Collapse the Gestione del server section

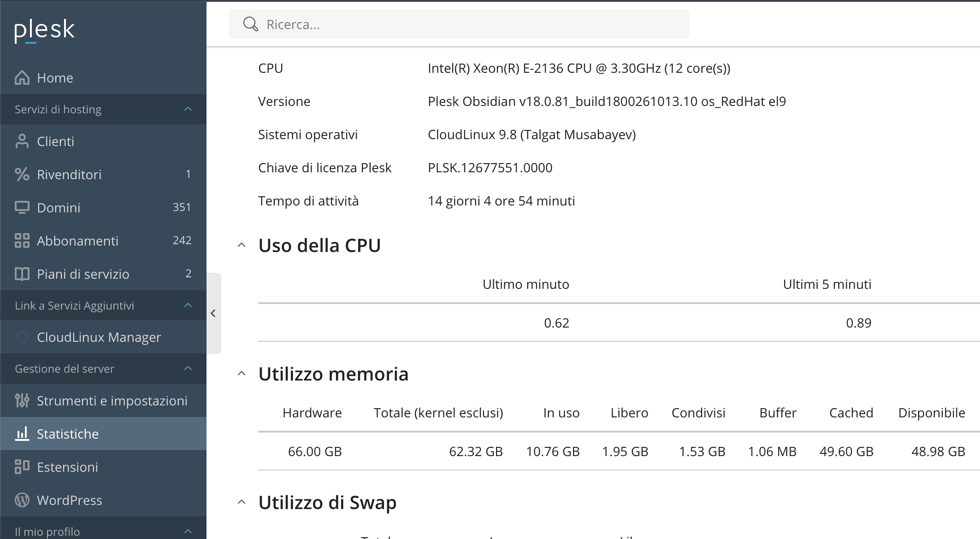pos(188,369)
